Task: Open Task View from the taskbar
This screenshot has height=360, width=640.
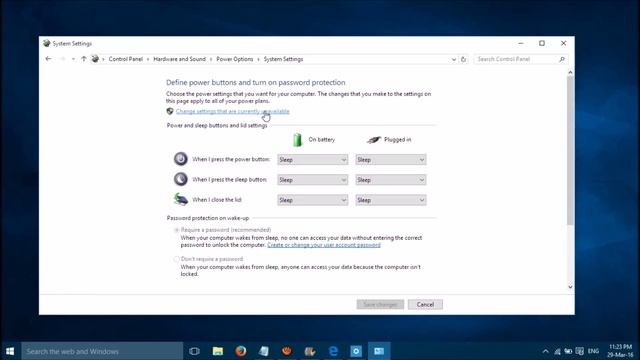Action: click(194, 351)
